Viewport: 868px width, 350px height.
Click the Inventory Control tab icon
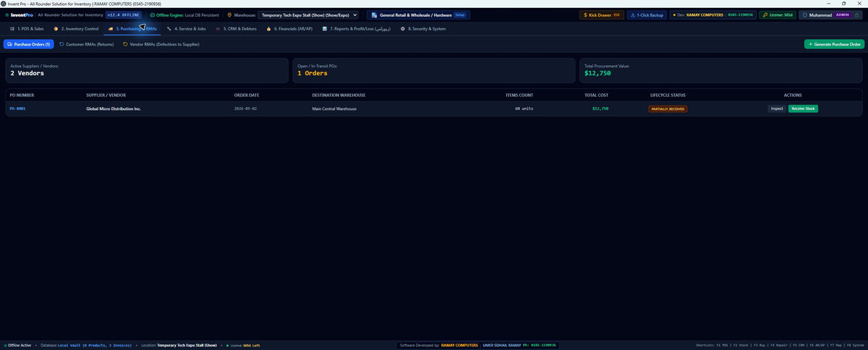[56, 29]
